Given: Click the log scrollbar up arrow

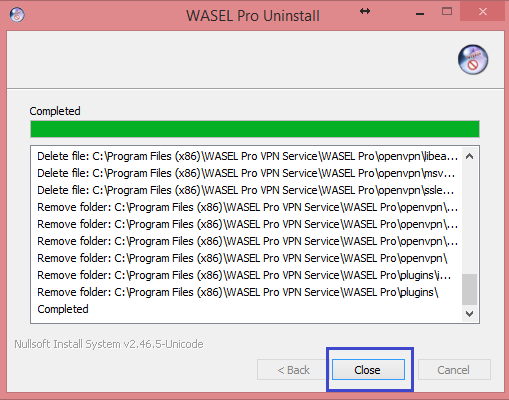Looking at the screenshot, I should [469, 156].
